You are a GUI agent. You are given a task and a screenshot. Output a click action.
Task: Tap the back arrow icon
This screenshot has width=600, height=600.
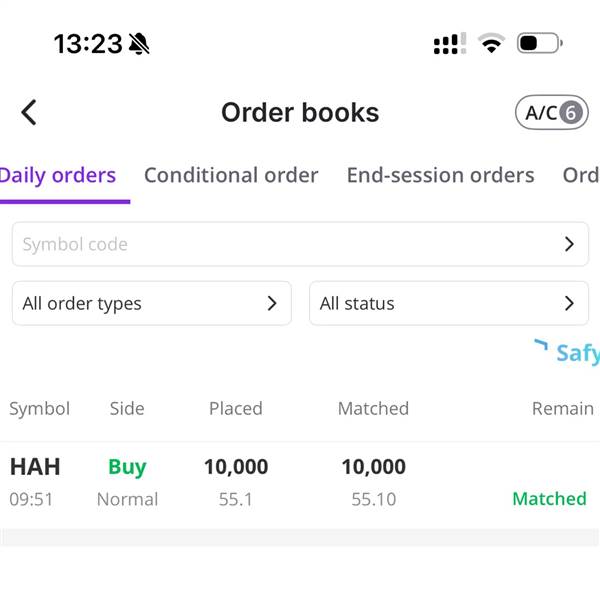click(29, 112)
